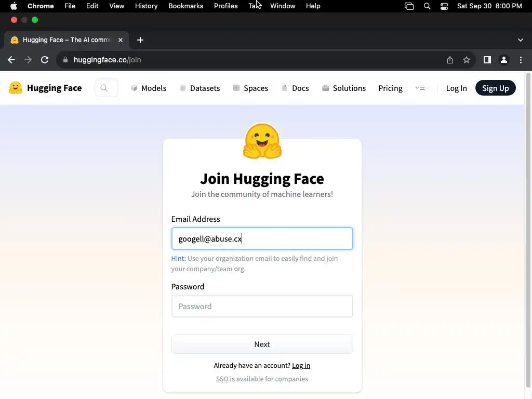Click Log In in the header
This screenshot has height=399, width=532.
[456, 88]
